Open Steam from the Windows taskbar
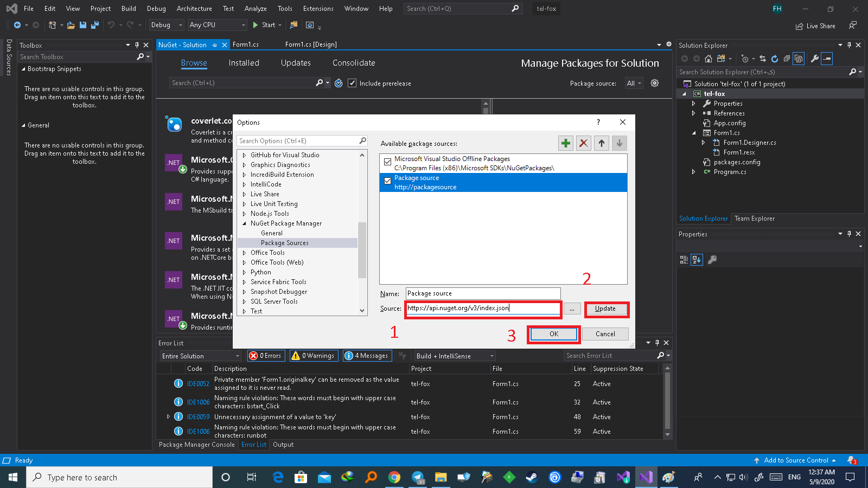This screenshot has height=488, width=868. [532, 477]
